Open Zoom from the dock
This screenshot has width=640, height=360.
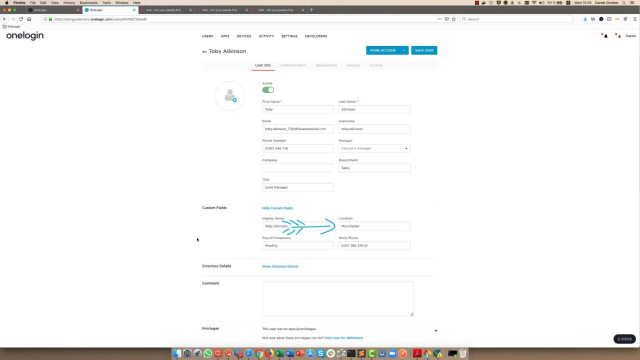click(x=392, y=353)
